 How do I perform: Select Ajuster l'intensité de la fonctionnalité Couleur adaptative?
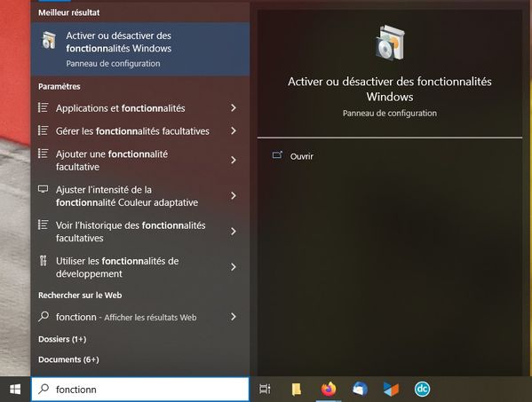point(140,196)
